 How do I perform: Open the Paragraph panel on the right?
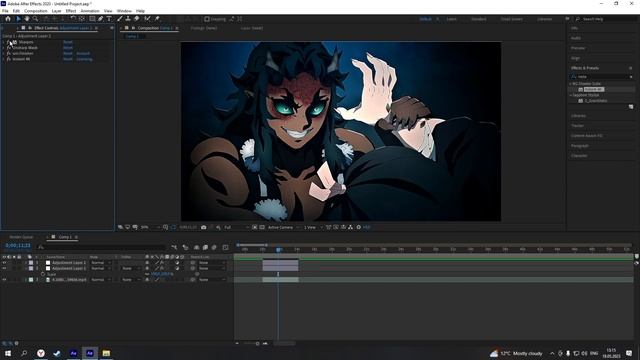tap(580, 146)
